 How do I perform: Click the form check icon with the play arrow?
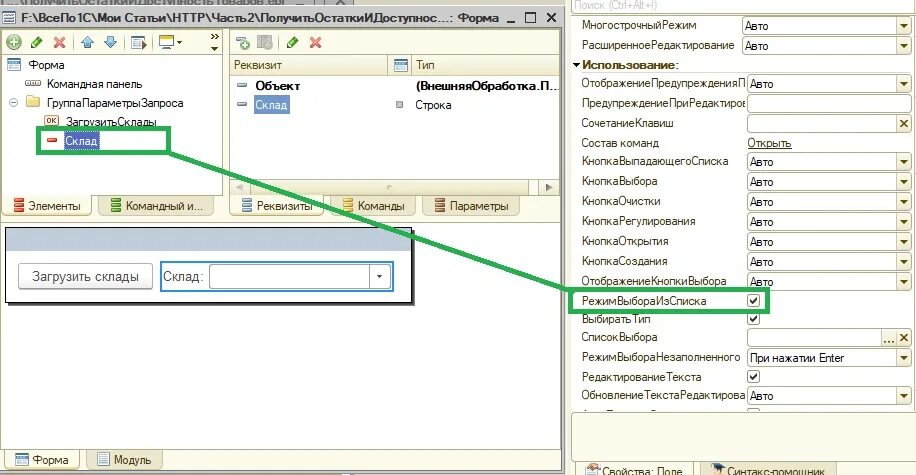(138, 42)
